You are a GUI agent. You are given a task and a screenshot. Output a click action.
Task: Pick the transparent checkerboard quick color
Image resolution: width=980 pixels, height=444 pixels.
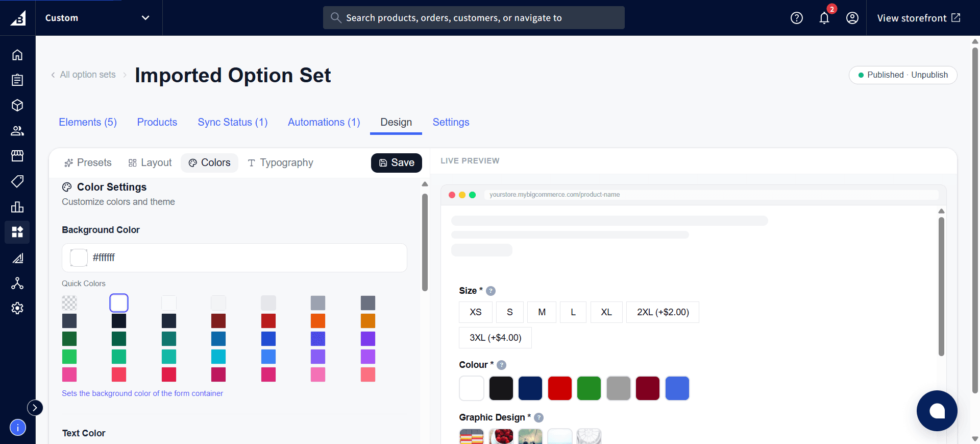coord(69,303)
